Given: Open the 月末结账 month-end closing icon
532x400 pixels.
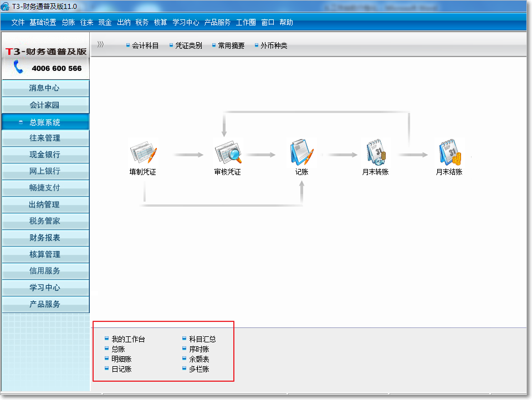Looking at the screenshot, I should 449,153.
